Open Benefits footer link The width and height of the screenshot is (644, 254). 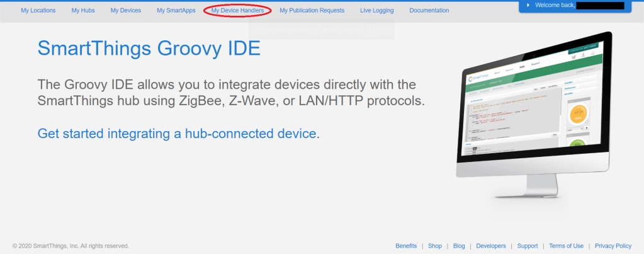pyautogui.click(x=406, y=246)
